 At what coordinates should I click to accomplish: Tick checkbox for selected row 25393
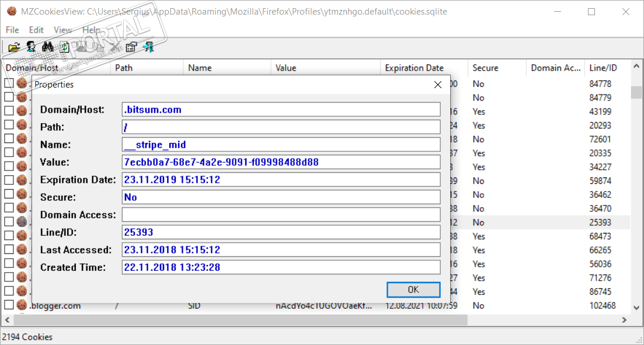pos(9,222)
